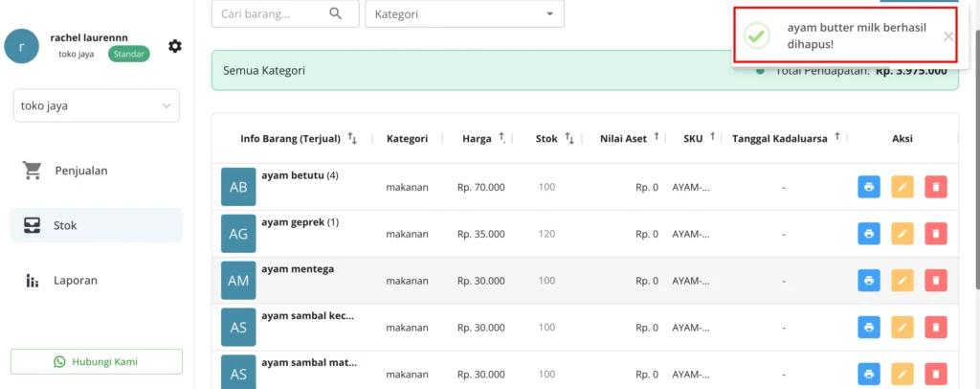Edit the ayam sambal kec... item

902,327
